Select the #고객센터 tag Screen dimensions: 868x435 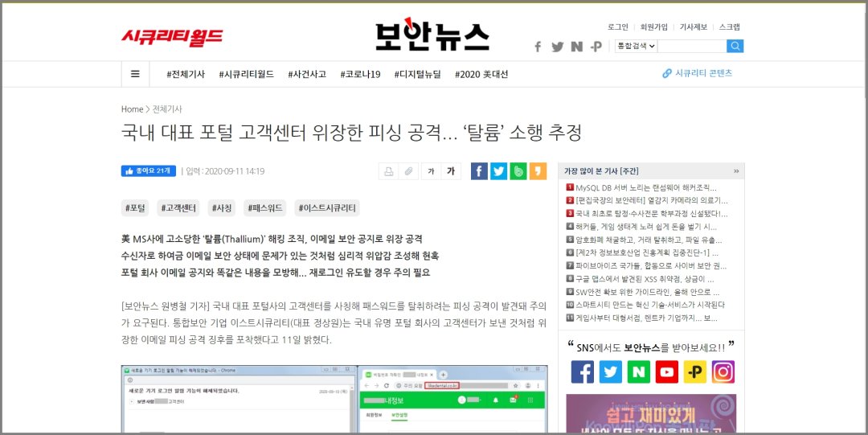tap(178, 207)
